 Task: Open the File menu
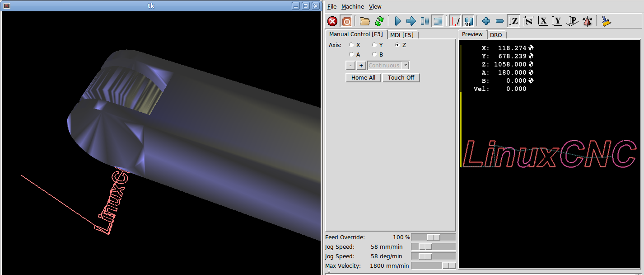pos(332,7)
